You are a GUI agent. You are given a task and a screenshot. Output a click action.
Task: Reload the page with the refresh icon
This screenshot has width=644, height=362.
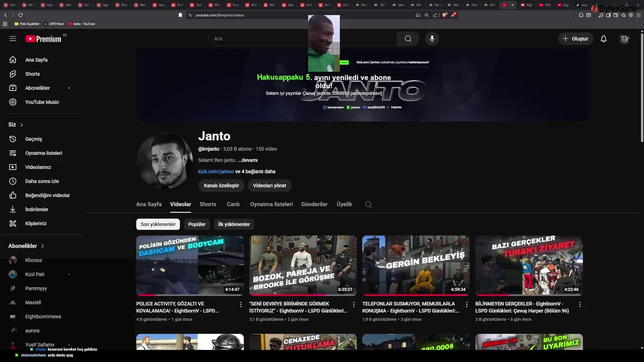click(21, 15)
